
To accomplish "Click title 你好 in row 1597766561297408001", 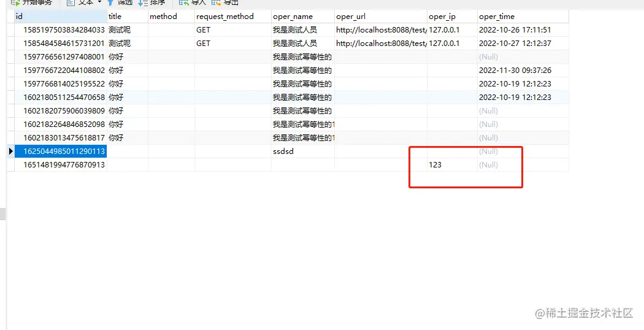I will pyautogui.click(x=116, y=56).
